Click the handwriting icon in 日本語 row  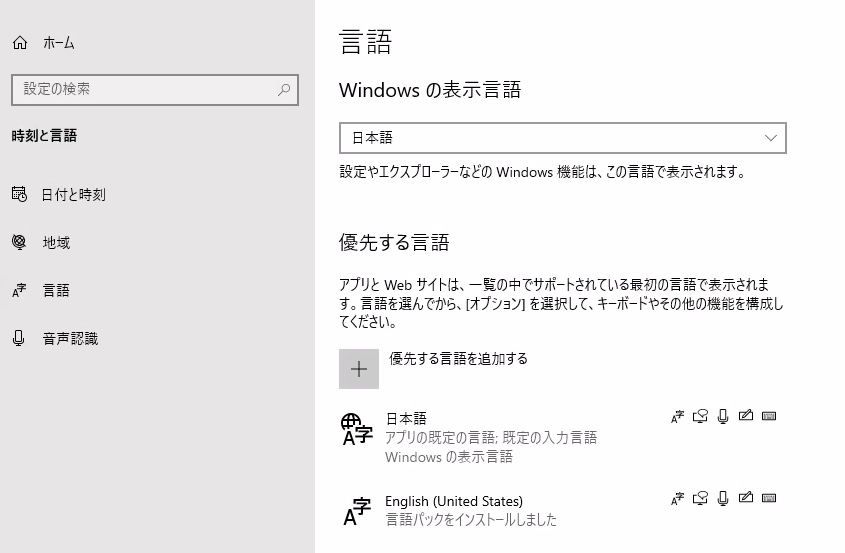746,416
